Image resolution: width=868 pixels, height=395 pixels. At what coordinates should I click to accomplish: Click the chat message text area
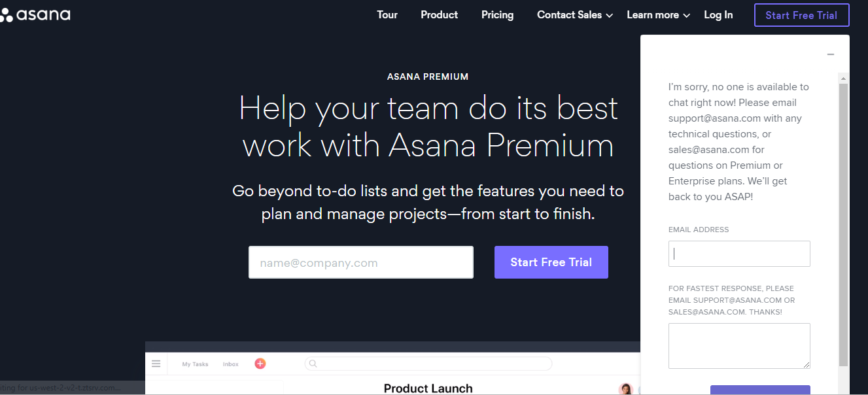pos(739,346)
